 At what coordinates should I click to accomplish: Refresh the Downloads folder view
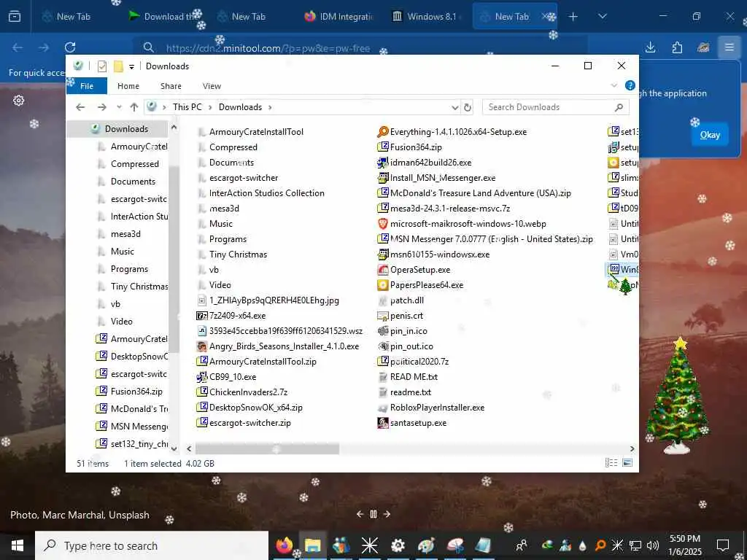click(468, 108)
